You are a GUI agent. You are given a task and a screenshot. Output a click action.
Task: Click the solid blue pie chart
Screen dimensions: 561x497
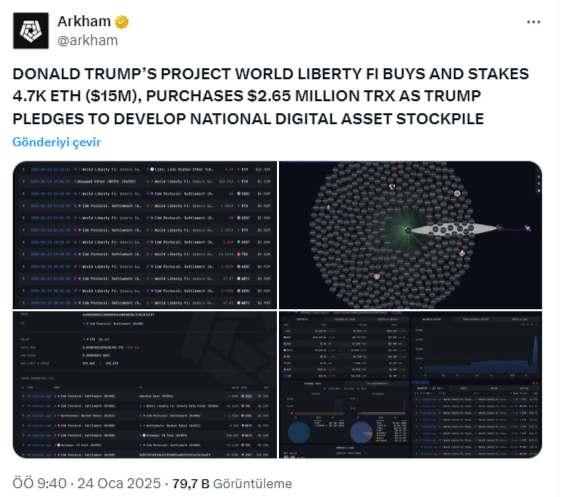(x=299, y=433)
